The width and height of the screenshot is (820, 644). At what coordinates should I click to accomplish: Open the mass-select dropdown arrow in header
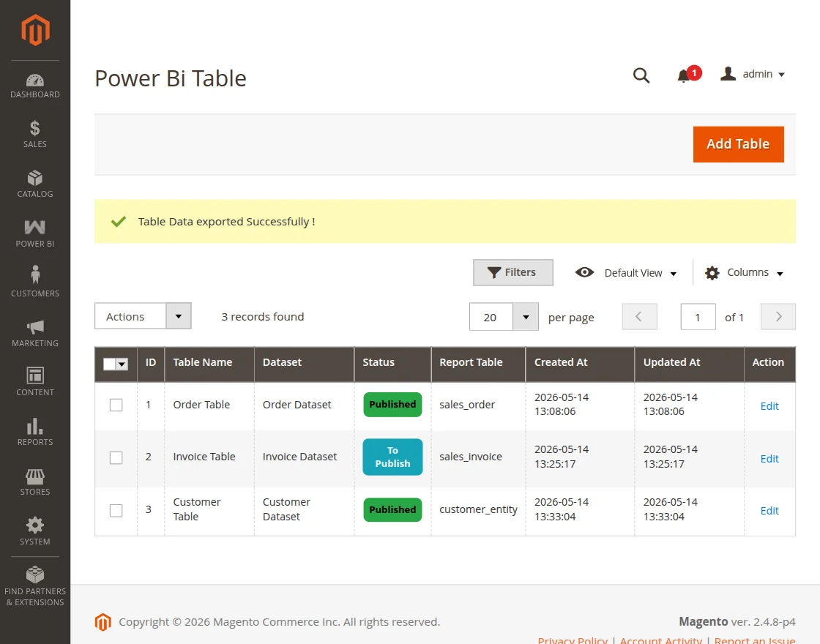[x=122, y=364]
